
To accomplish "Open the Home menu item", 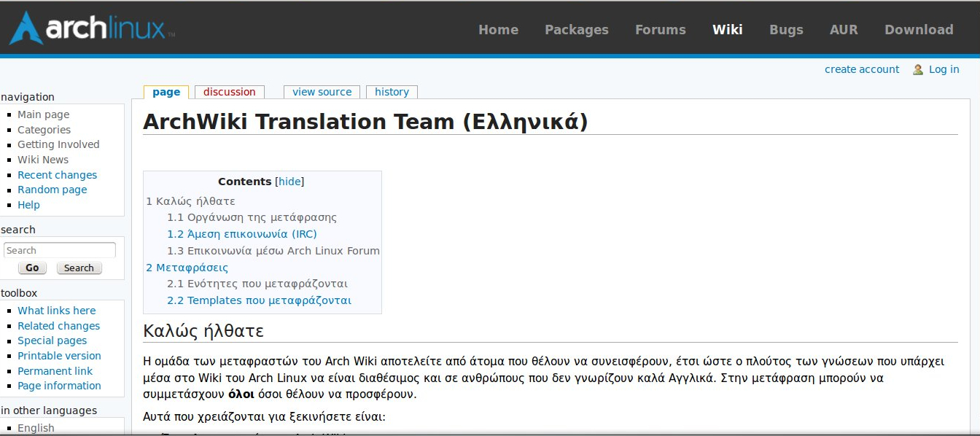I will coord(498,30).
